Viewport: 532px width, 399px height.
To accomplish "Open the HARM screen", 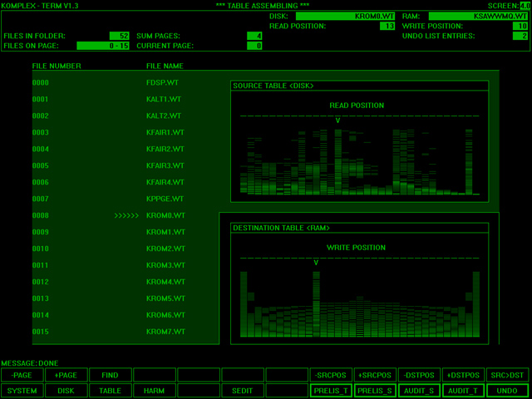I will coord(155,391).
